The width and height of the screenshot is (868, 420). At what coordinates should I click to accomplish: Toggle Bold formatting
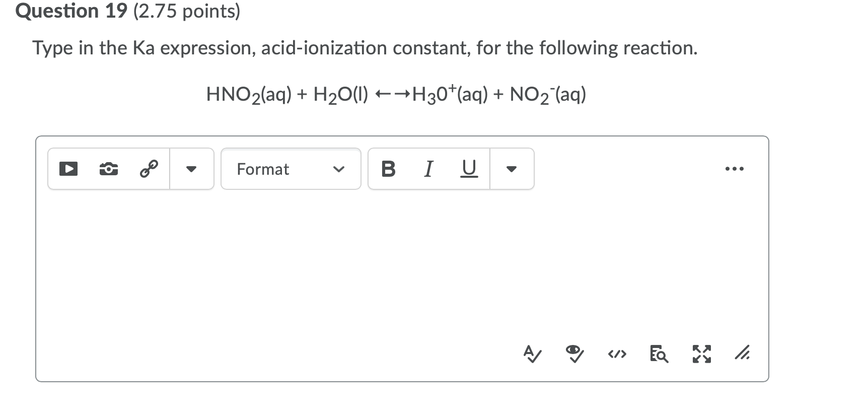point(388,169)
